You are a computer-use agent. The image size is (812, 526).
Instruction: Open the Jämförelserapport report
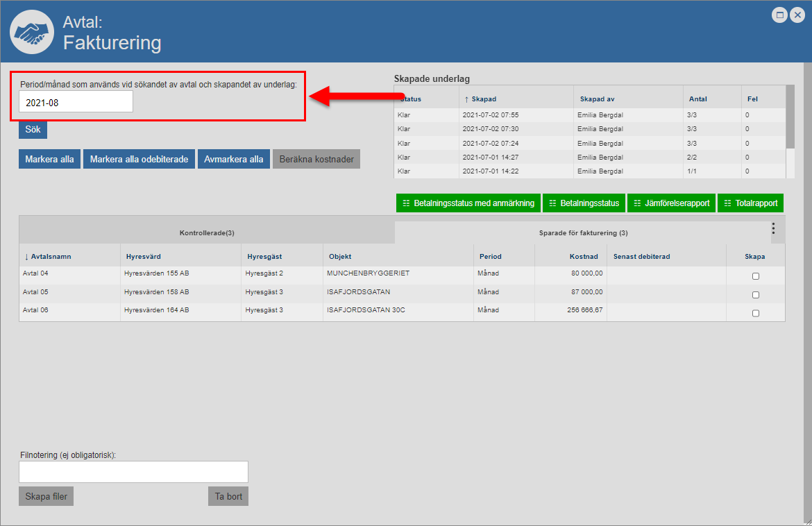coord(671,203)
